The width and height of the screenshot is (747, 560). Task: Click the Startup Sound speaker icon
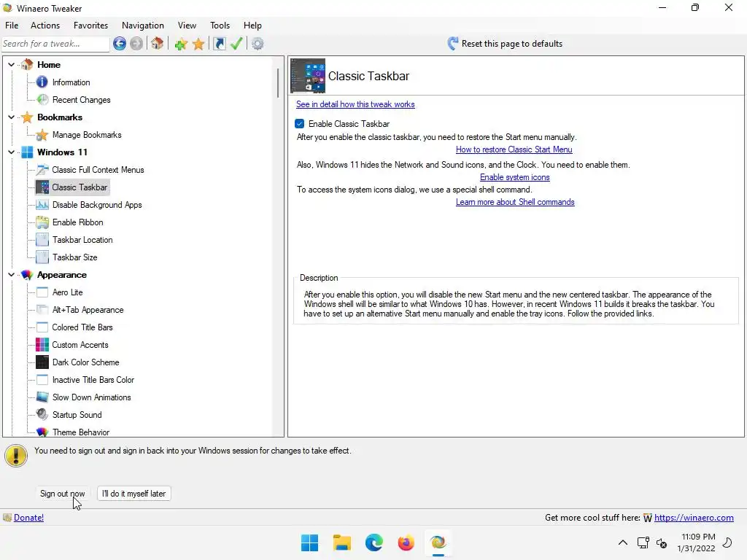pos(42,415)
